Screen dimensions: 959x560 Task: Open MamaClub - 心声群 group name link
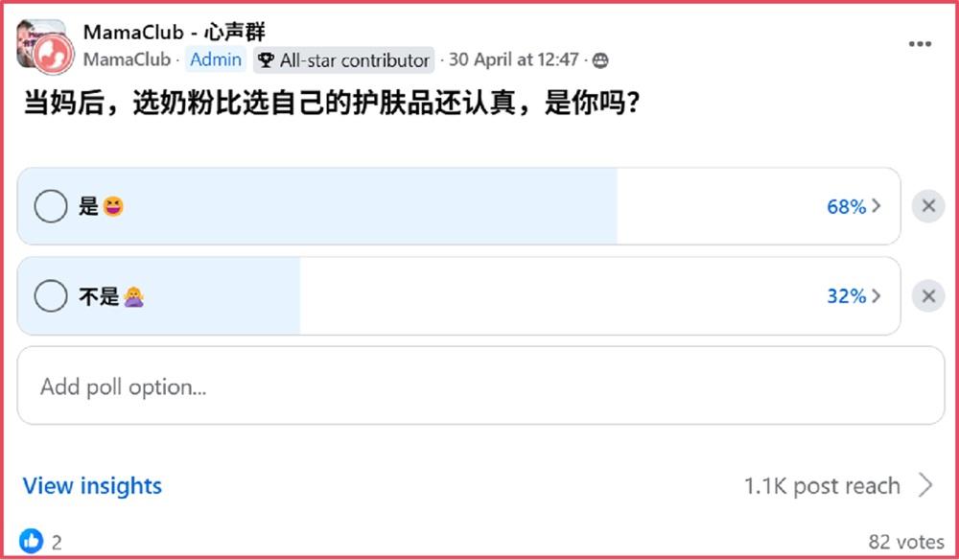click(175, 32)
